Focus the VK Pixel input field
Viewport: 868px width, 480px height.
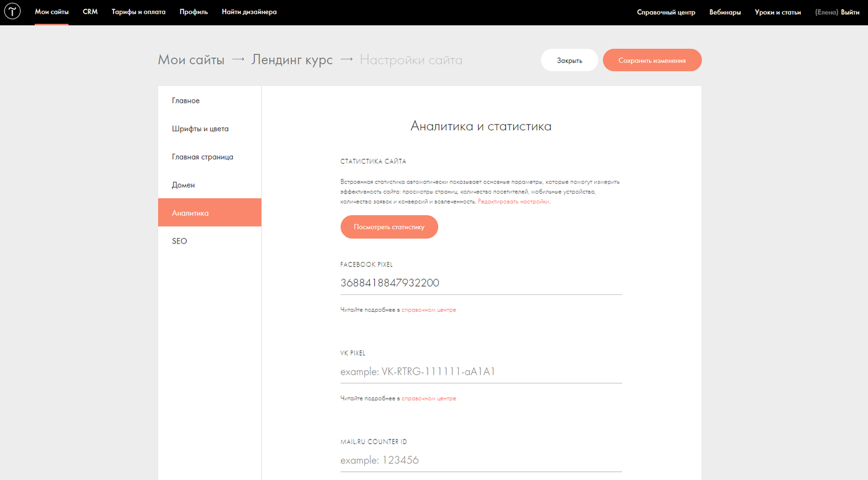pos(481,371)
